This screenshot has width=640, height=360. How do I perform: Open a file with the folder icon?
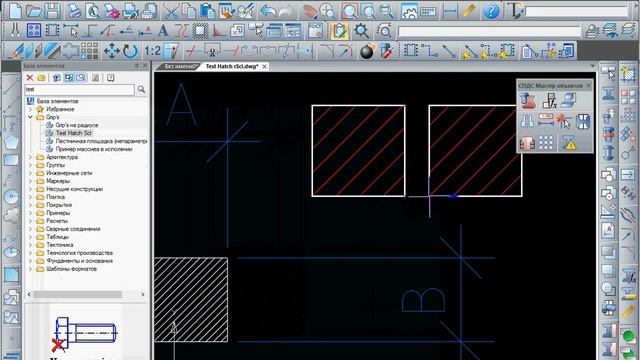[34, 11]
